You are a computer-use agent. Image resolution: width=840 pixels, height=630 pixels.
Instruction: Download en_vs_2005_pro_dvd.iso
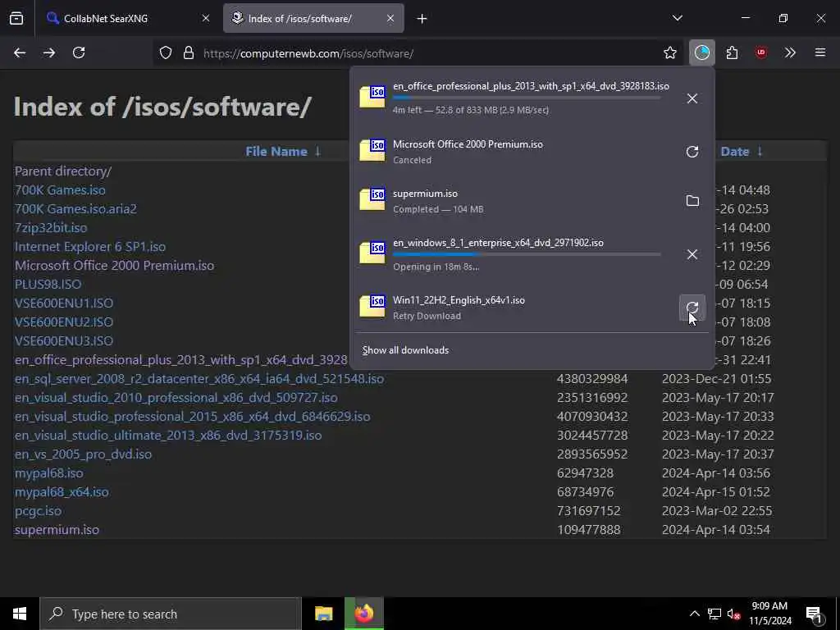pos(83,454)
